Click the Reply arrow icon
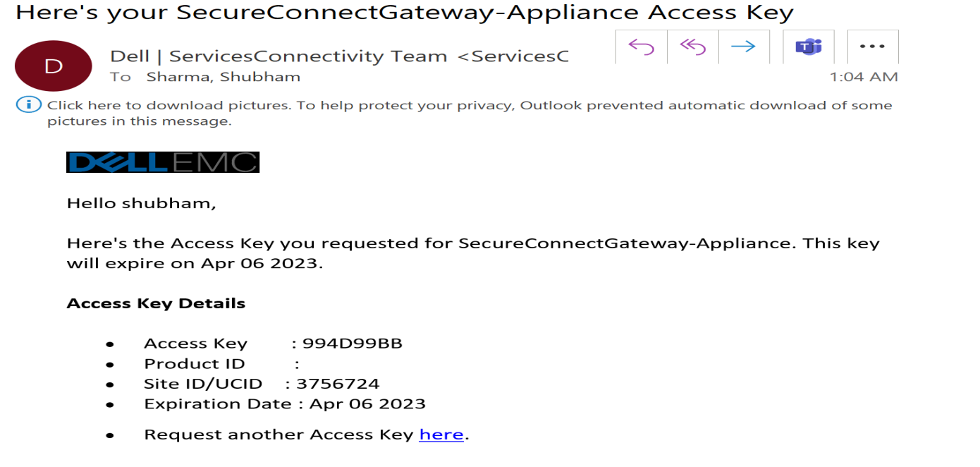This screenshot has height=467, width=980. click(x=641, y=47)
